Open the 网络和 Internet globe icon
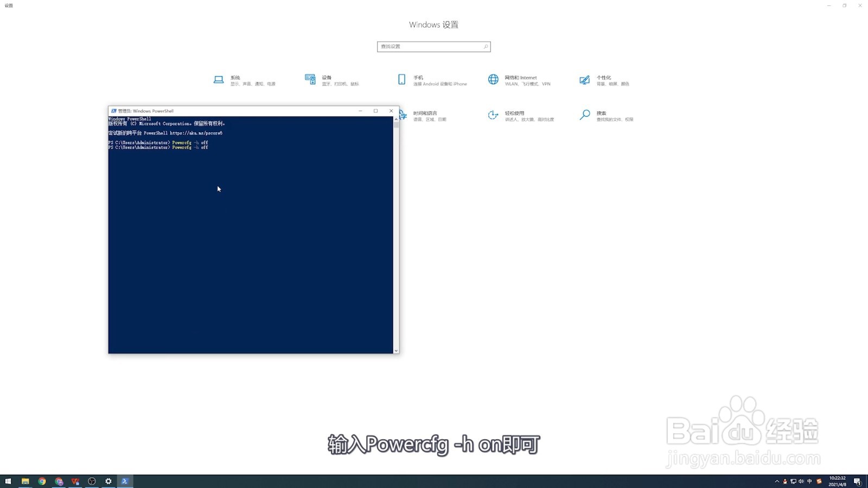 (493, 80)
